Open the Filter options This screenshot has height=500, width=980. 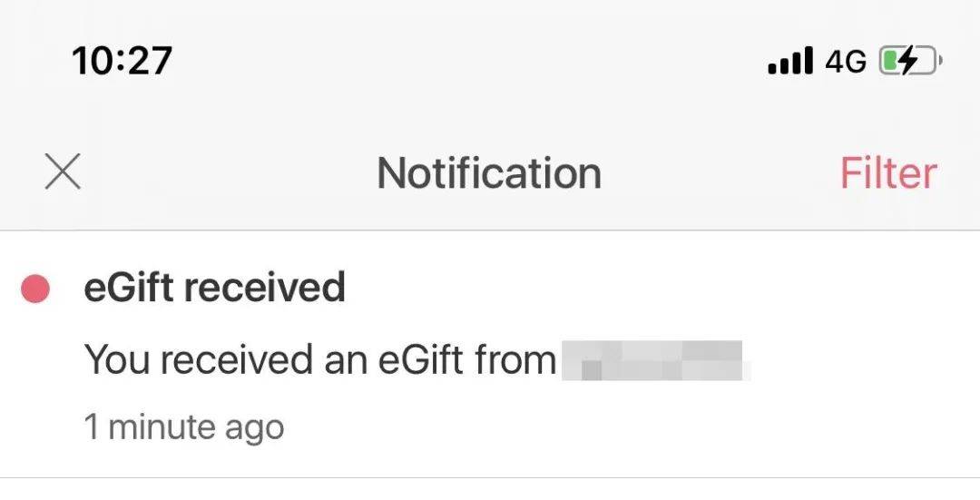coord(887,172)
